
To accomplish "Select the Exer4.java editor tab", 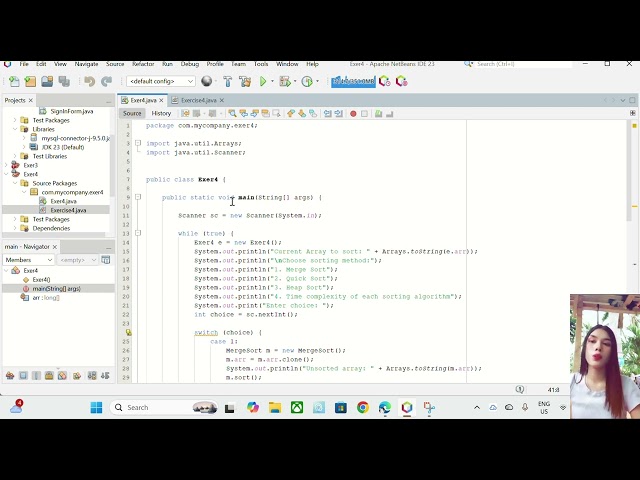I will (143, 100).
